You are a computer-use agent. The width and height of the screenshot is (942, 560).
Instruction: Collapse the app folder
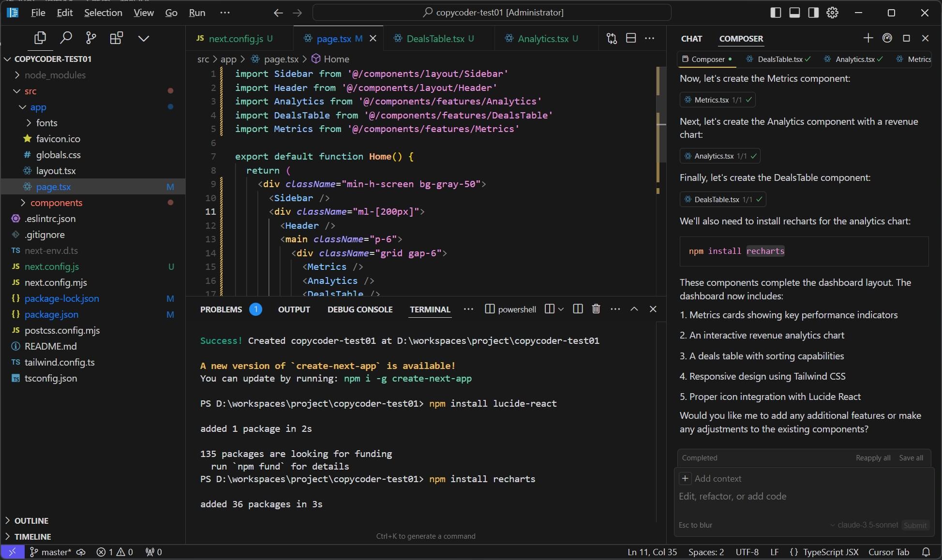pos(93,107)
